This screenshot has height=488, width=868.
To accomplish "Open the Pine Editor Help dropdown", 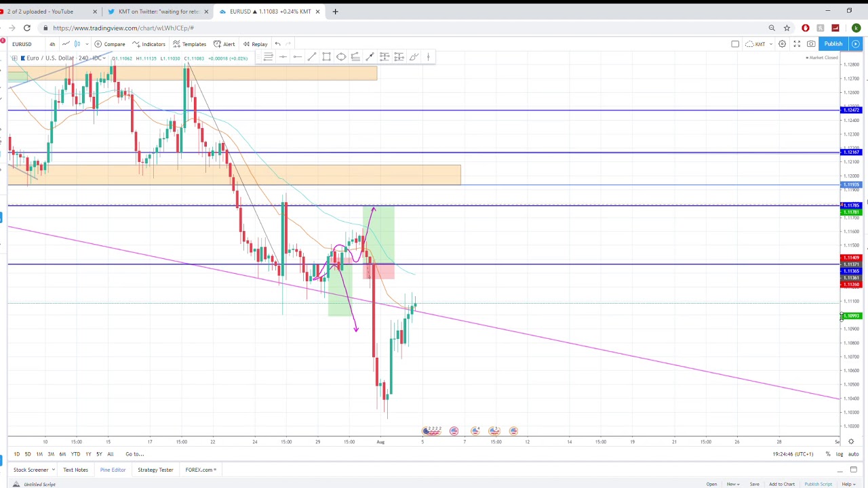I will (848, 484).
